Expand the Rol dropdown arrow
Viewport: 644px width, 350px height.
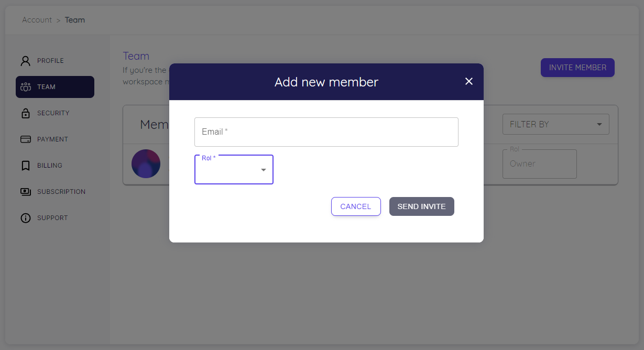pos(264,170)
